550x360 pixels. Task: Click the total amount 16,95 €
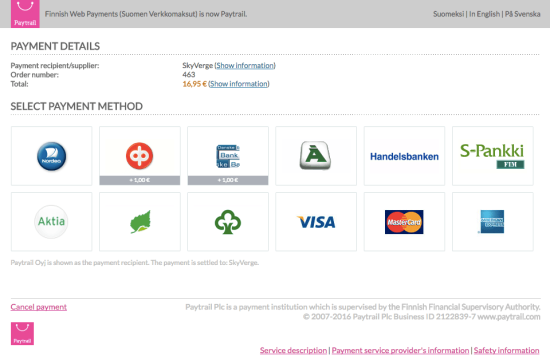click(x=194, y=84)
